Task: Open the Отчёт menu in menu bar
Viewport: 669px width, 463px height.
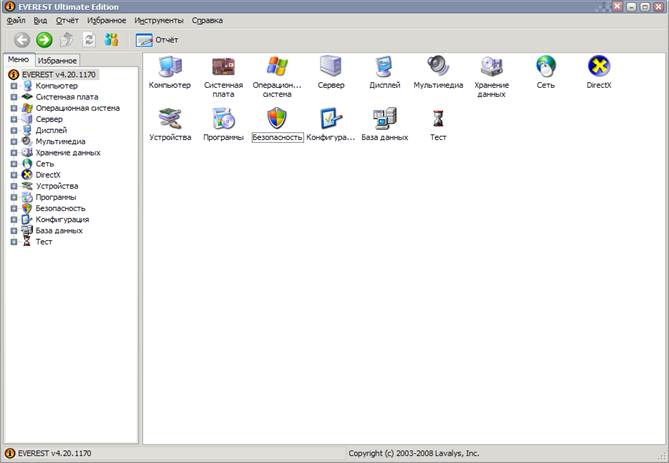Action: click(67, 20)
